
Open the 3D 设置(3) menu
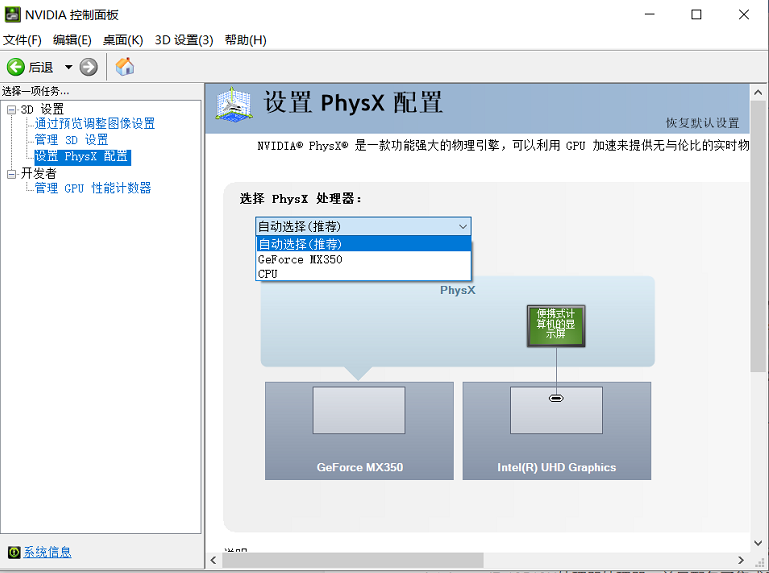click(x=184, y=40)
